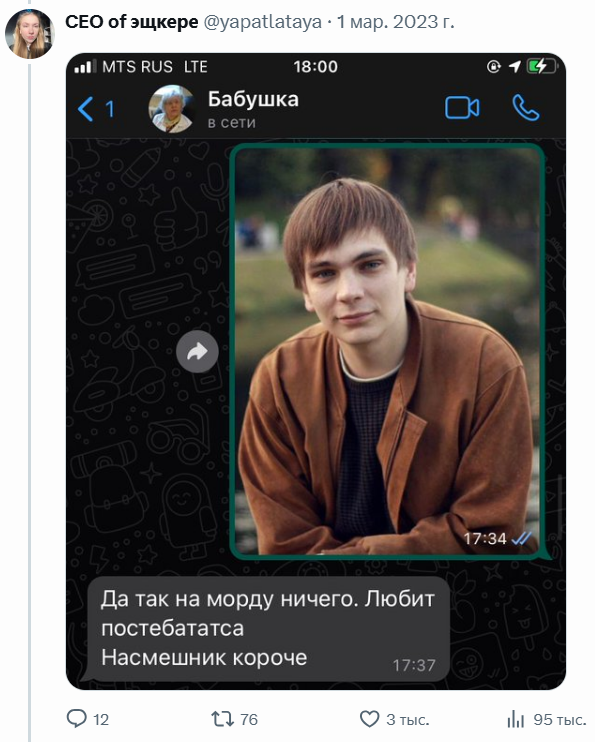Open the tweet author's profile avatar

coord(29,34)
